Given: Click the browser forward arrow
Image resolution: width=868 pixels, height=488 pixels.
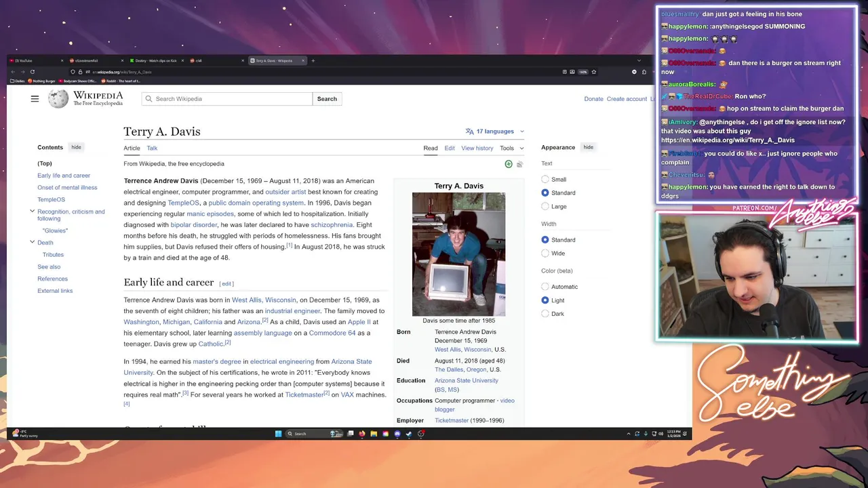Looking at the screenshot, I should pyautogui.click(x=22, y=72).
